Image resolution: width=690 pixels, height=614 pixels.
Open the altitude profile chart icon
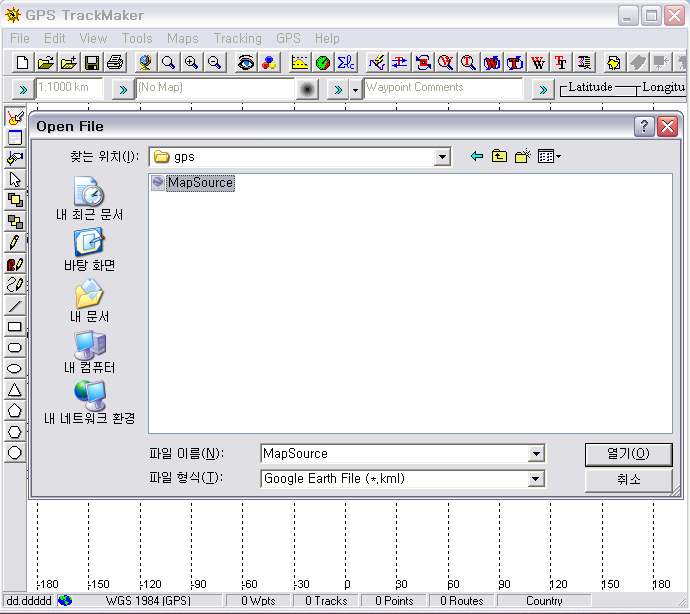[x=300, y=63]
